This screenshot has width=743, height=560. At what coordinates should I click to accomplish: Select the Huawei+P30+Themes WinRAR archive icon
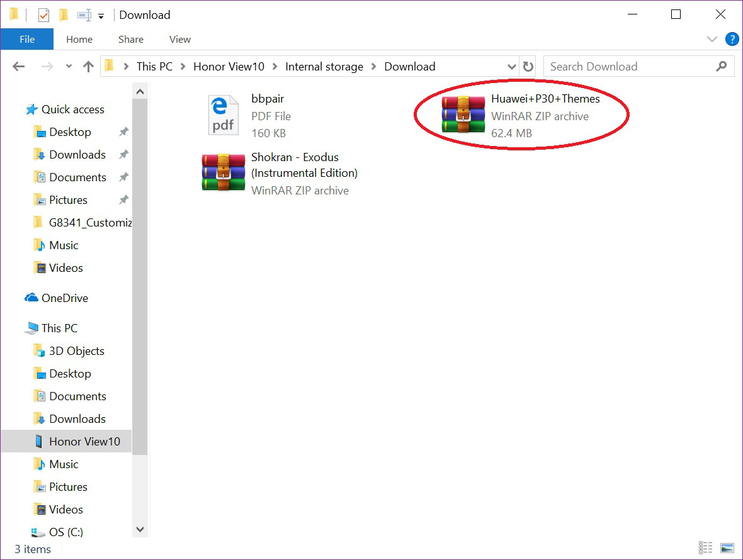[463, 114]
